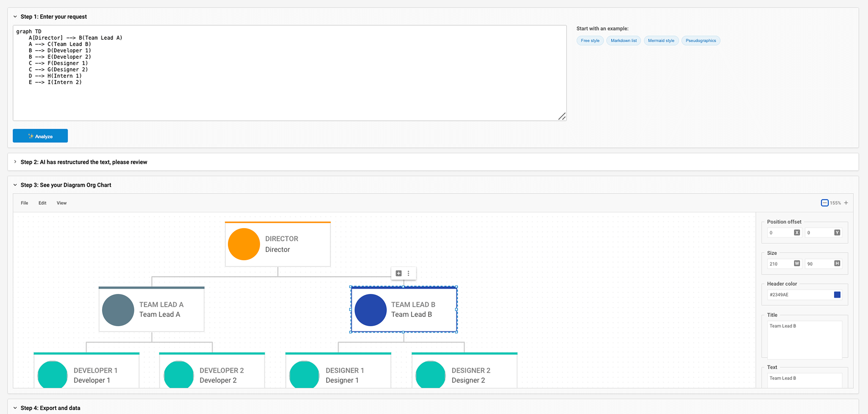Viewport: 868px width, 414px height.
Task: Open the three-dot node options menu
Action: click(408, 273)
